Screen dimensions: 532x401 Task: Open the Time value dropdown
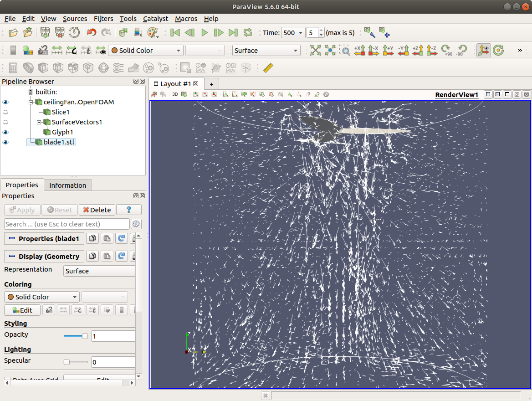click(x=293, y=33)
